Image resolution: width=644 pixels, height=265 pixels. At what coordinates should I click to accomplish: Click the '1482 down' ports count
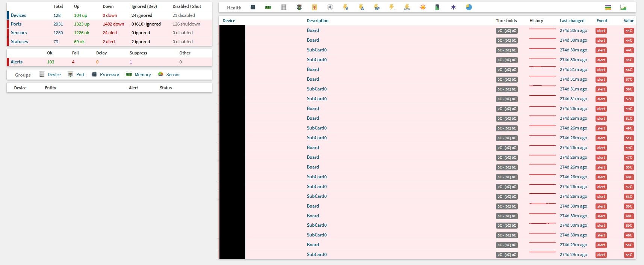click(x=113, y=24)
